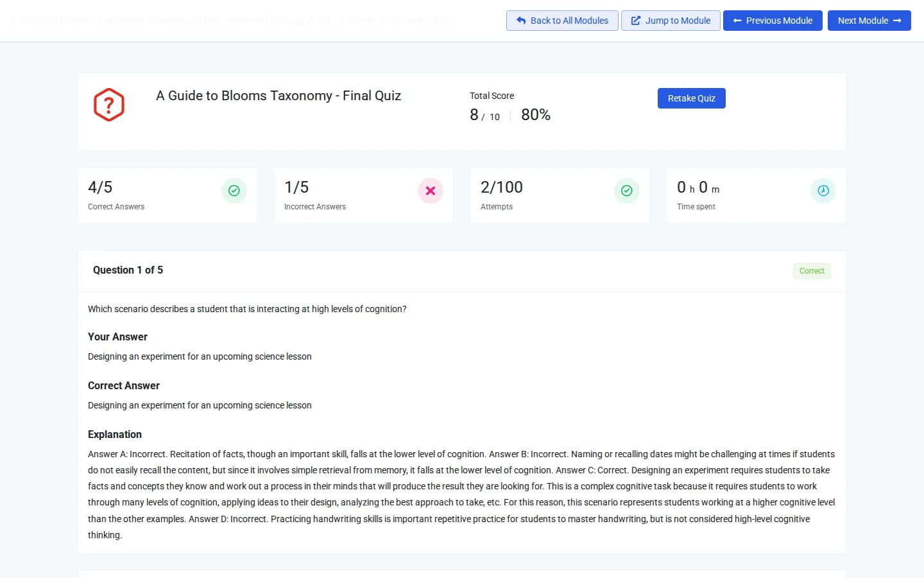Click the '2/100' attempts value
Viewport: 924px width, 578px height.
502,187
